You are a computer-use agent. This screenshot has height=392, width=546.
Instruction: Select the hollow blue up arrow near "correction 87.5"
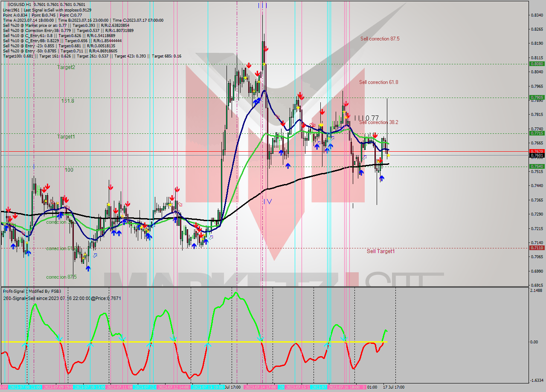[x=95, y=256]
